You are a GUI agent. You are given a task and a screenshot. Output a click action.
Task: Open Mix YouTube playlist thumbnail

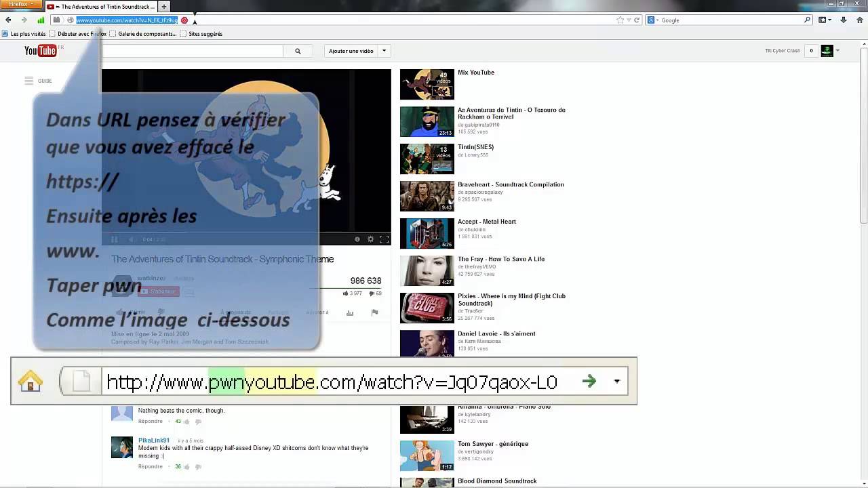427,84
